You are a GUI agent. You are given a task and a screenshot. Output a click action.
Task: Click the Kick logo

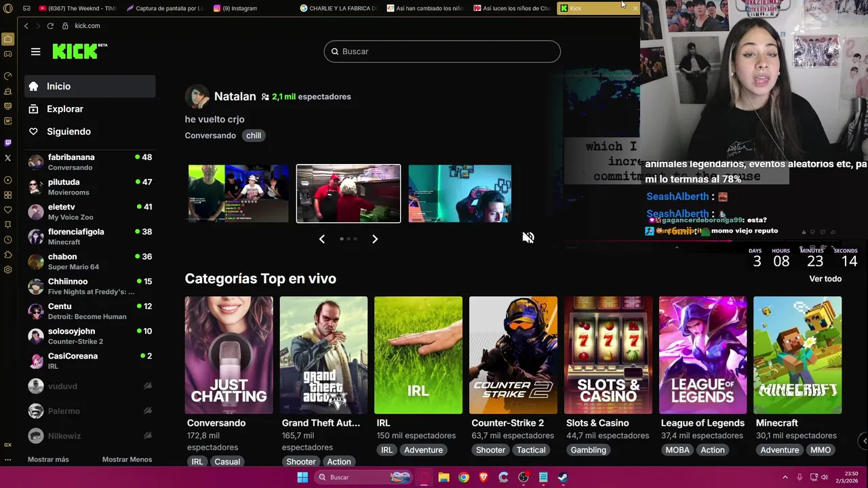pos(79,51)
